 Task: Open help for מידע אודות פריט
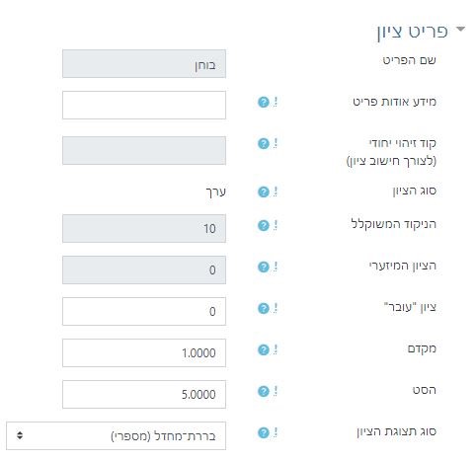click(264, 102)
